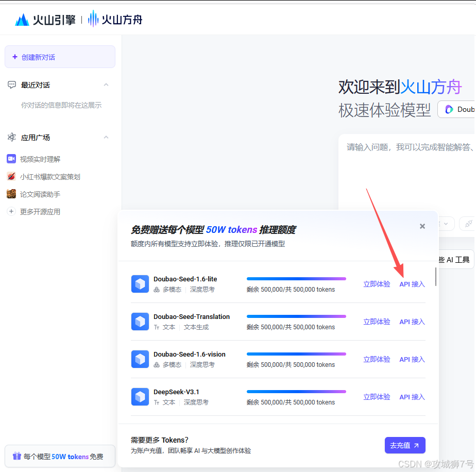476x472 pixels.
Task: Click the Doubao-Seed-1.6-vision model name
Action: [190, 354]
